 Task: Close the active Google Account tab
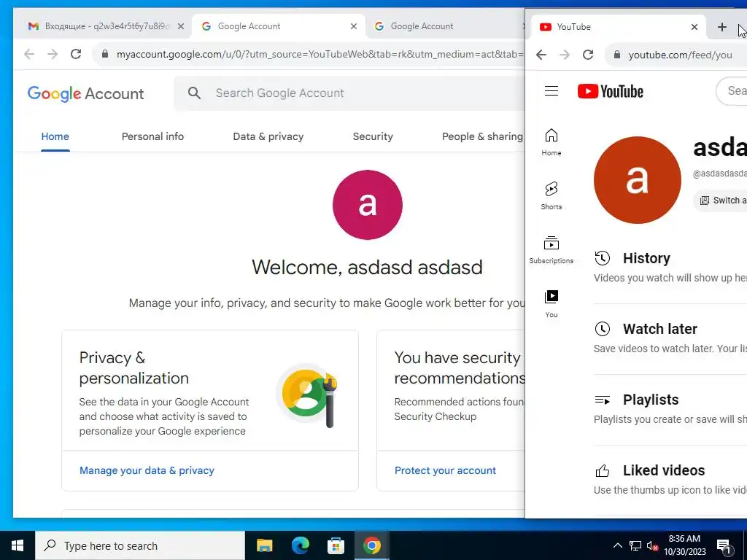point(354,26)
